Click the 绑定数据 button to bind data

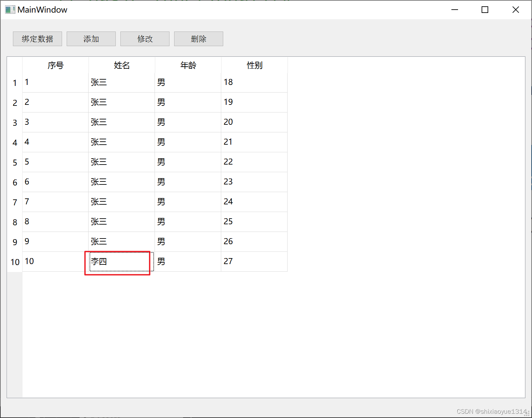coord(37,39)
